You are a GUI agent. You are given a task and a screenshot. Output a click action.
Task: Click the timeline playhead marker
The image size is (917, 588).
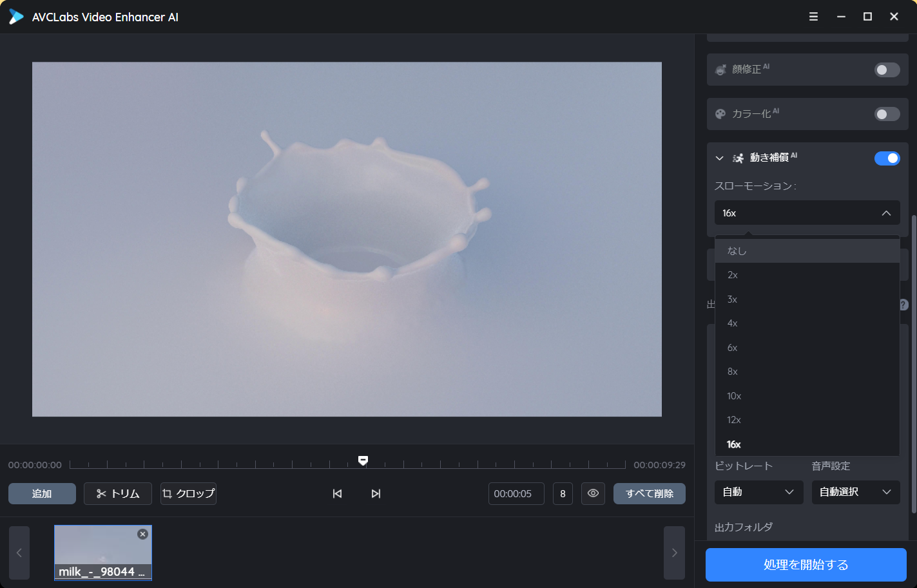pyautogui.click(x=363, y=460)
